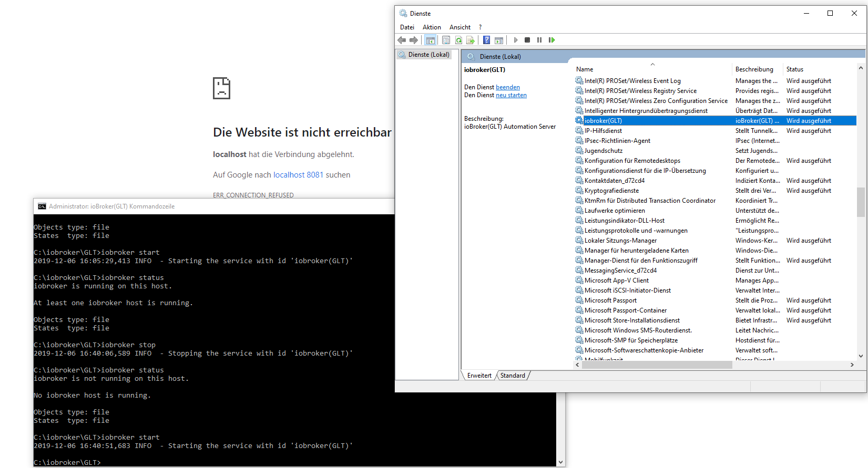Toggle the action pane toolbar icon

click(x=499, y=40)
